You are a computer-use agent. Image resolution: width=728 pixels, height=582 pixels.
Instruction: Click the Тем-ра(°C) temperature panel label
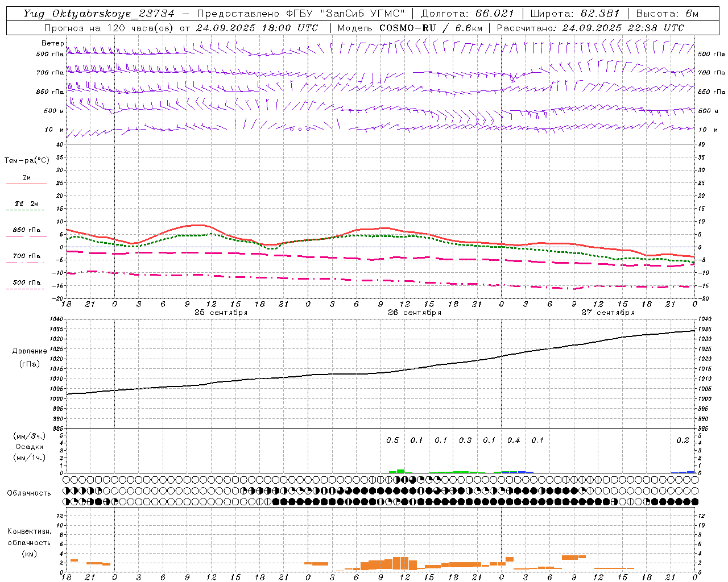pos(27,161)
